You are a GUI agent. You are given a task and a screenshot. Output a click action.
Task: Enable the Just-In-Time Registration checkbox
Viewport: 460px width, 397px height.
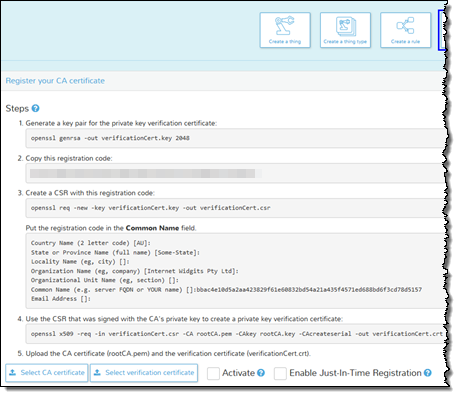tap(280, 373)
